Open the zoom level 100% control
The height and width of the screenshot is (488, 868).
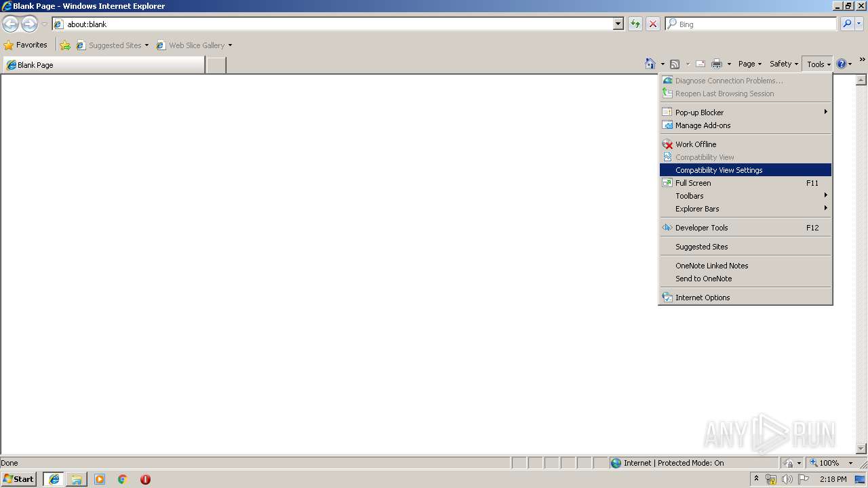coord(831,463)
